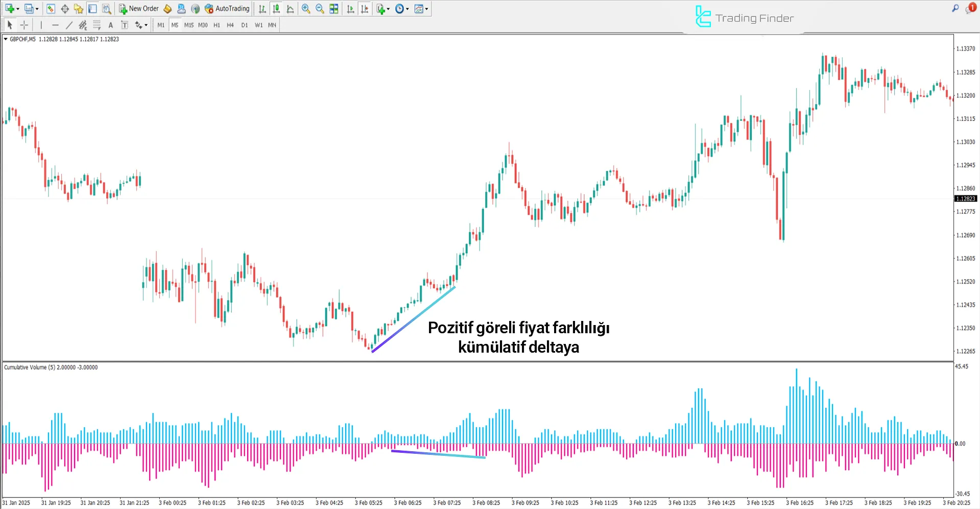Toggle the Chart Shift option
980x509 pixels.
click(x=364, y=9)
